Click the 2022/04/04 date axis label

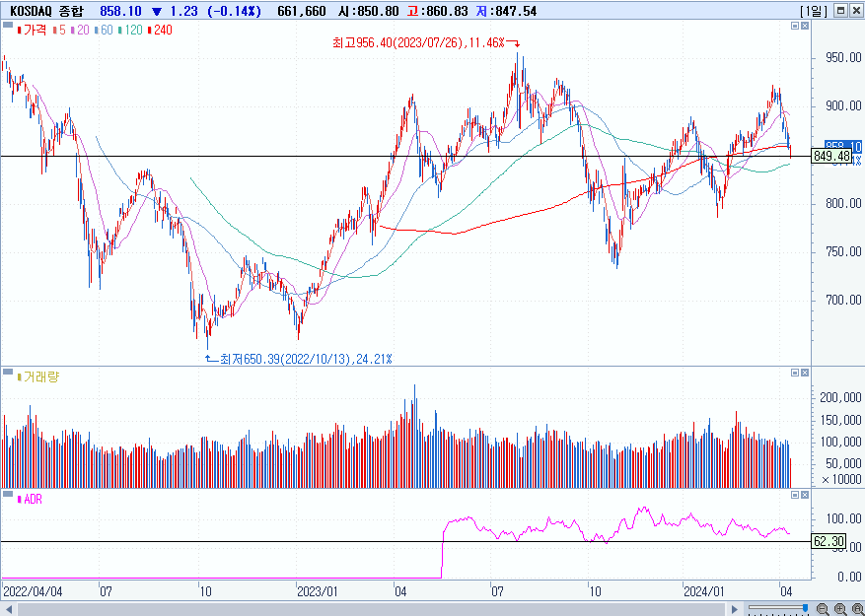click(33, 592)
